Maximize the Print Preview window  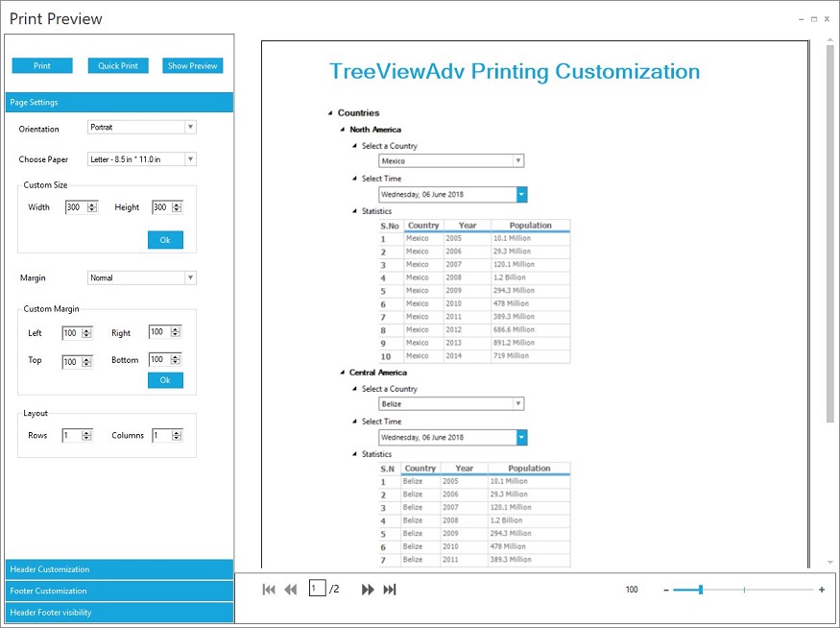(814, 19)
